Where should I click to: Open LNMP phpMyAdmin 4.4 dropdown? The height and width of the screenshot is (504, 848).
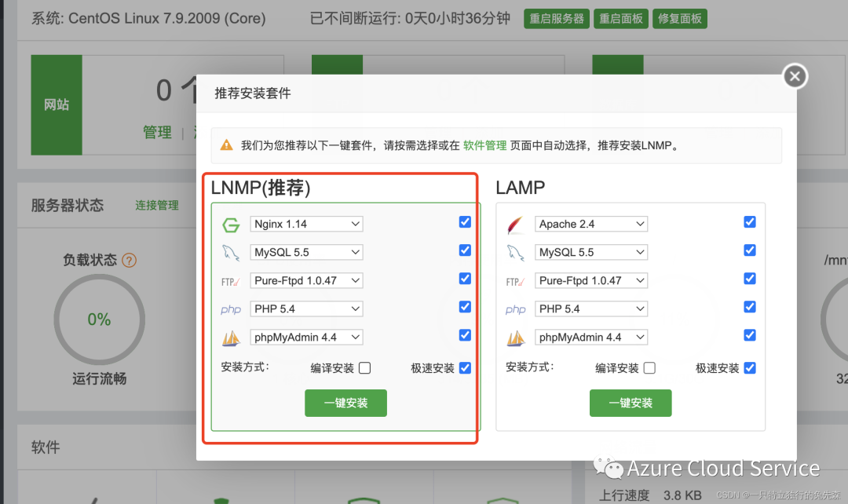coord(306,338)
